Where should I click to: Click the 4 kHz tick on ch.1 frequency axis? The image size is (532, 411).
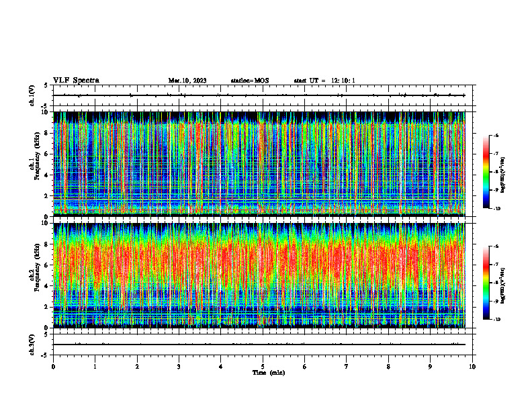pos(47,175)
